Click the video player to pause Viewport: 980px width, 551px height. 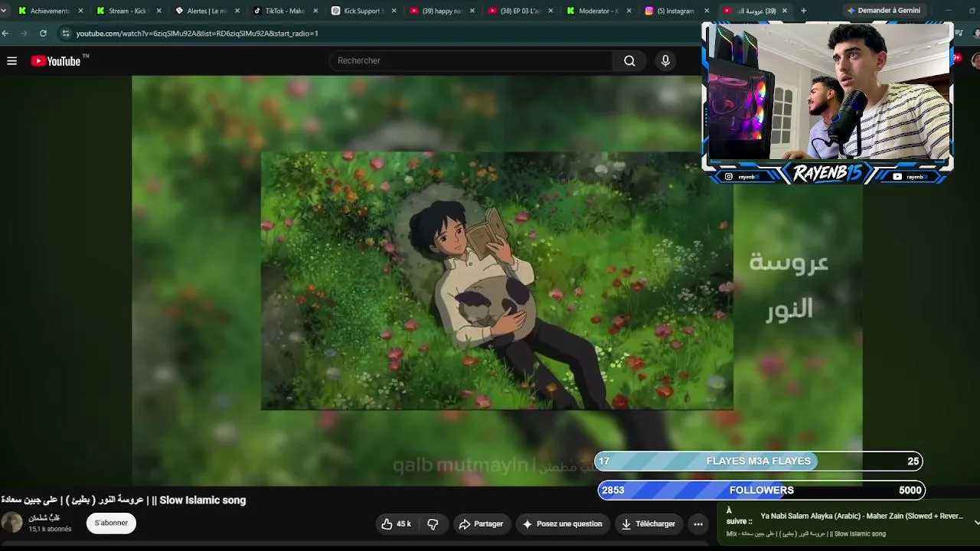(x=497, y=280)
